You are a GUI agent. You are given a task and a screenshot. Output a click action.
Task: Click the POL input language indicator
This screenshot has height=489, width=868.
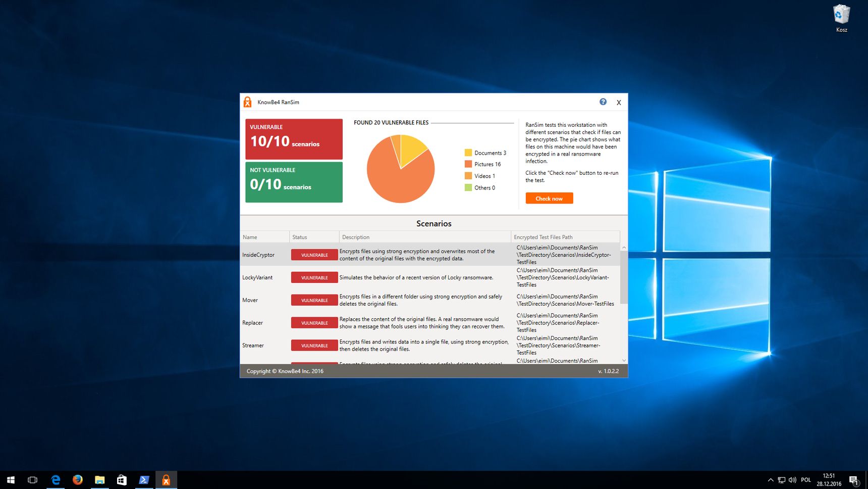[806, 480]
